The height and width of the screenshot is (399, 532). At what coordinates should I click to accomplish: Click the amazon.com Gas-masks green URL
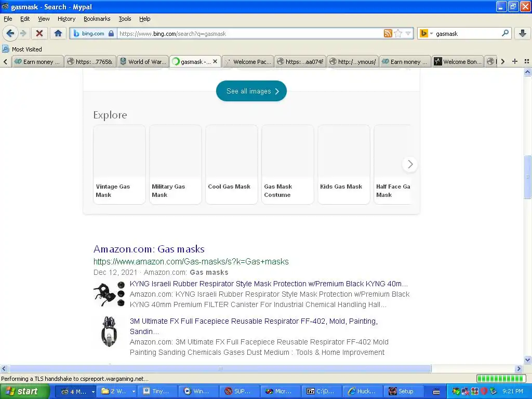191,262
